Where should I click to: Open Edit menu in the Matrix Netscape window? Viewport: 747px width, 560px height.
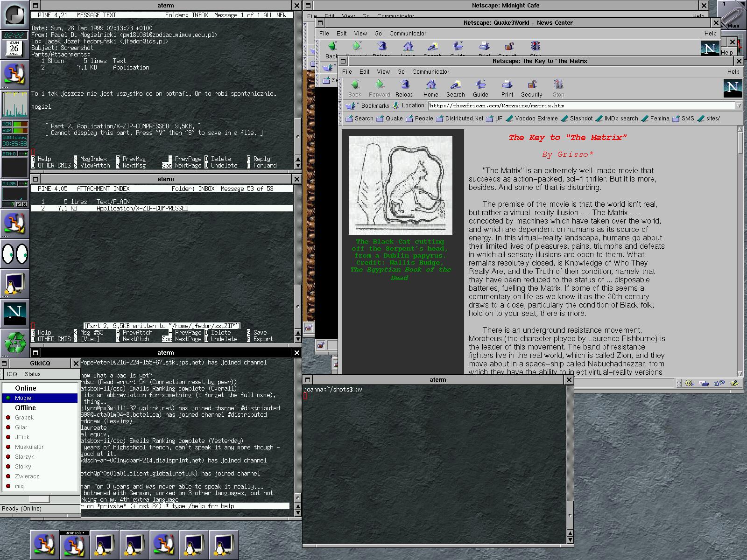coord(365,72)
